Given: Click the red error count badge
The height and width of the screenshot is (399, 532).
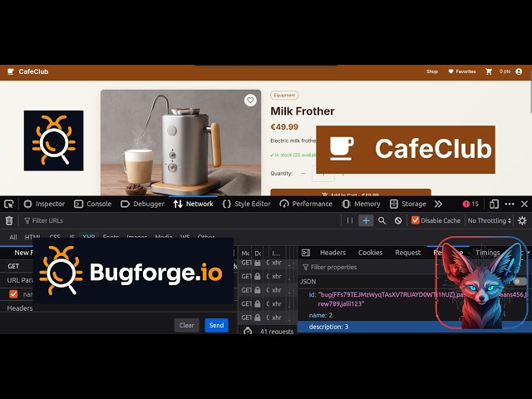Looking at the screenshot, I should pyautogui.click(x=470, y=204).
